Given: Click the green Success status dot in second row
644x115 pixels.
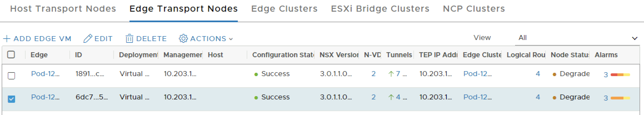Looking at the screenshot, I should [x=256, y=97].
